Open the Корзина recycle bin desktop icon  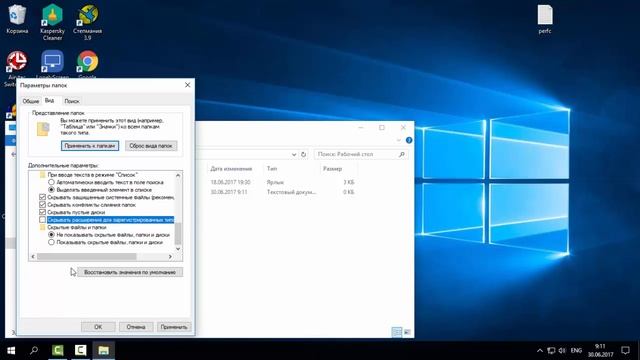click(17, 19)
